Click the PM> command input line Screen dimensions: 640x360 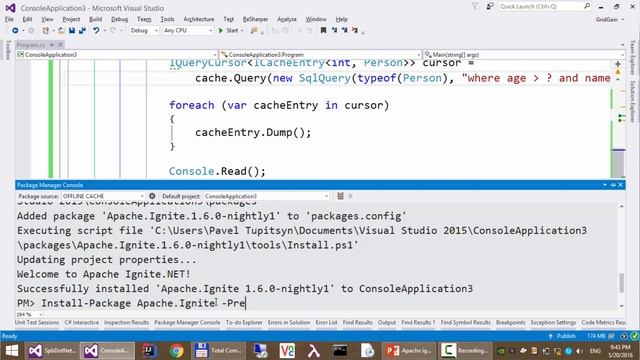317,303
